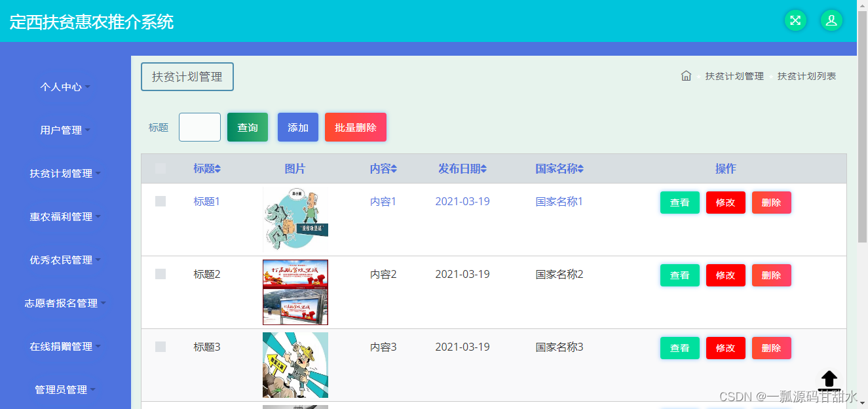Expand the 惠农福利管理 sidebar menu
Screen dimensions: 868x409
[65, 216]
